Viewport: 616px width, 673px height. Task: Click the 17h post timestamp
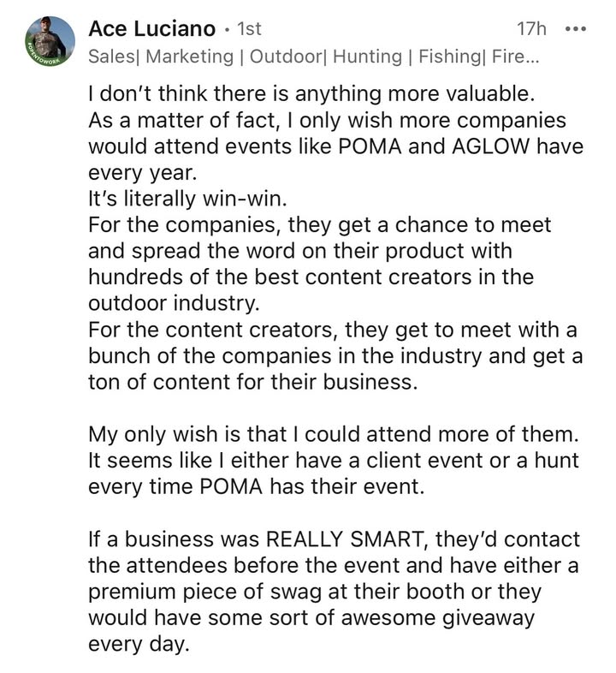[531, 29]
